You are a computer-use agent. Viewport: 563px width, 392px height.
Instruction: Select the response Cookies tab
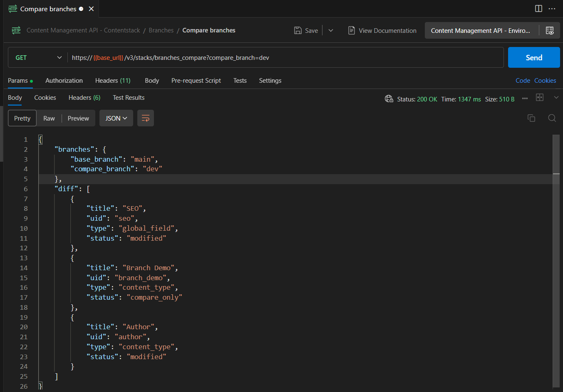click(x=45, y=98)
